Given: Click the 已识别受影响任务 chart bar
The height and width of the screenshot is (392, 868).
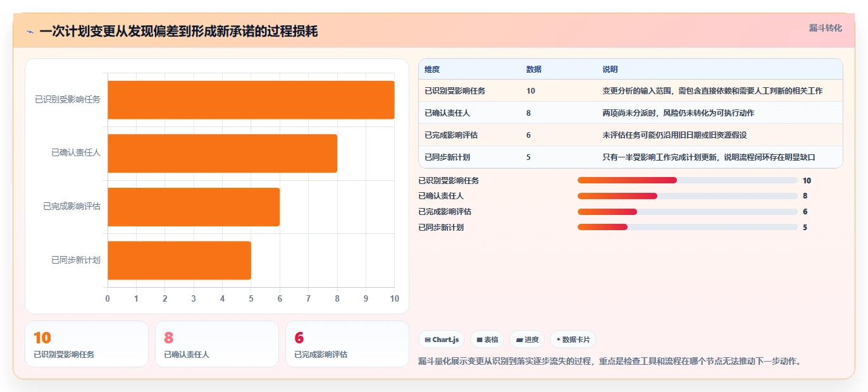Looking at the screenshot, I should [x=251, y=100].
